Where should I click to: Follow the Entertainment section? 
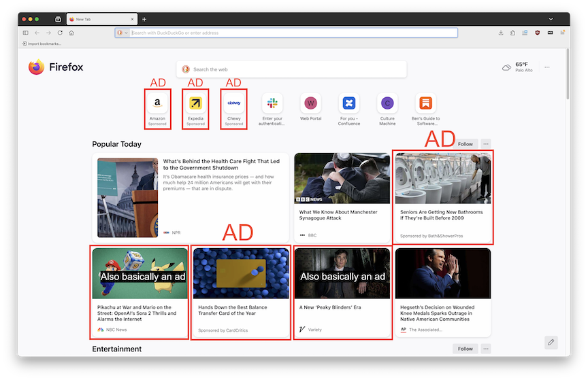coord(465,349)
